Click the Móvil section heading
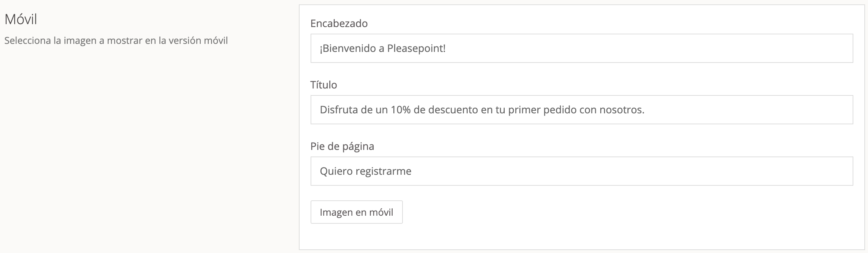The width and height of the screenshot is (868, 253). tap(21, 19)
